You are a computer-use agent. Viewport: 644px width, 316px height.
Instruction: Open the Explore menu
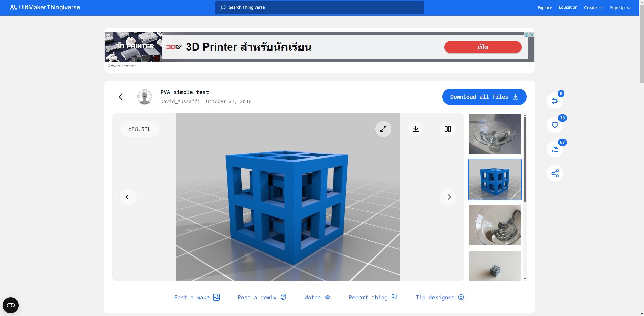pyautogui.click(x=544, y=7)
